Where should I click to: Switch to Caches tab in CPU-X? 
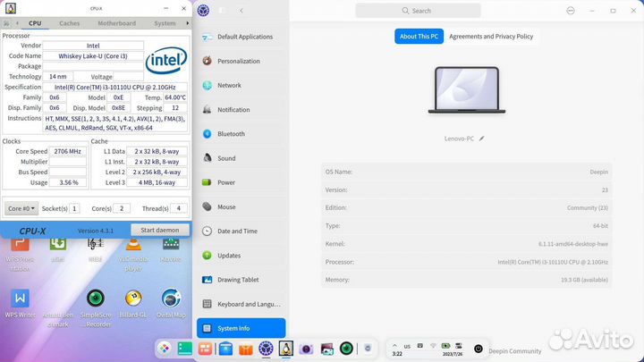click(69, 23)
